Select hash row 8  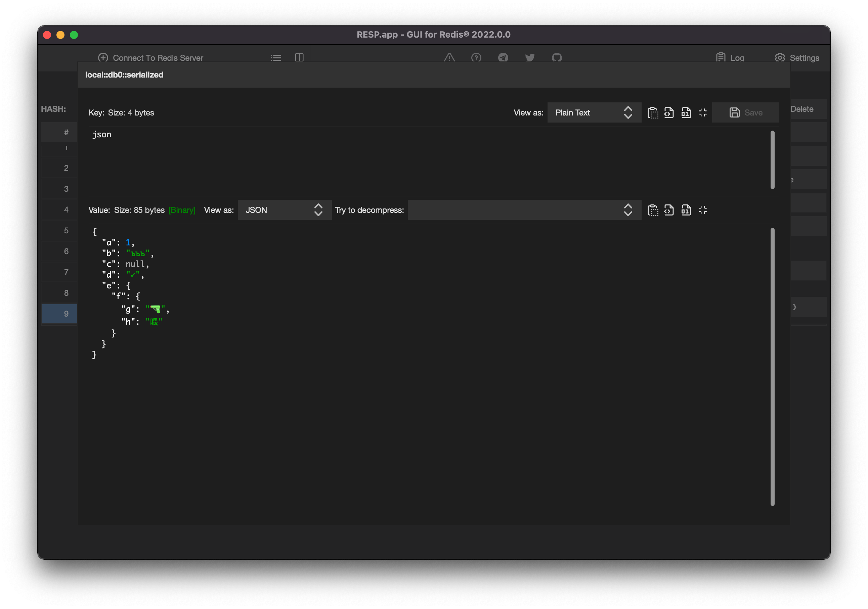[59, 293]
